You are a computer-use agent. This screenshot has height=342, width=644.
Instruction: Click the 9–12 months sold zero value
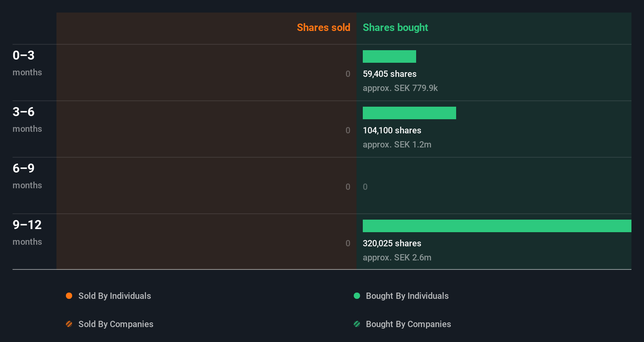[348, 243]
